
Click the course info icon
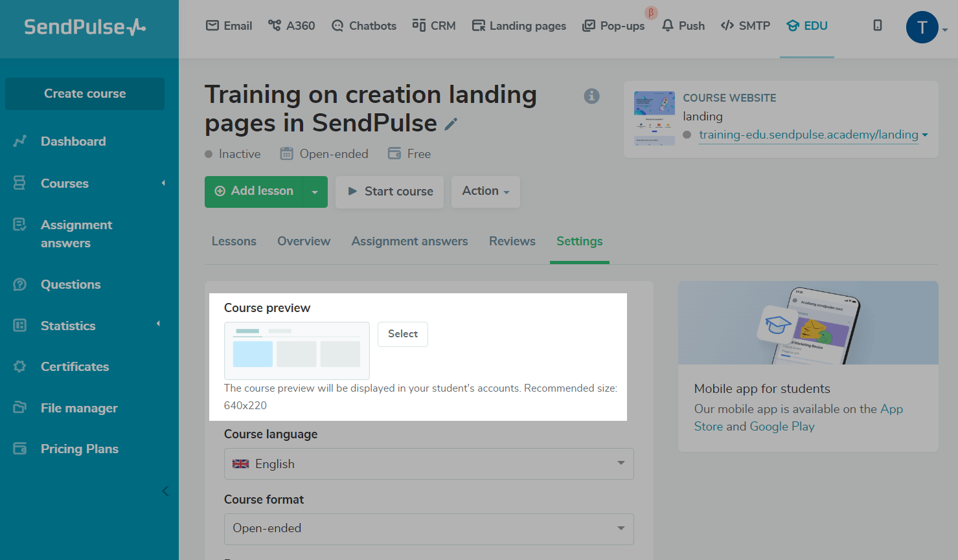[591, 96]
